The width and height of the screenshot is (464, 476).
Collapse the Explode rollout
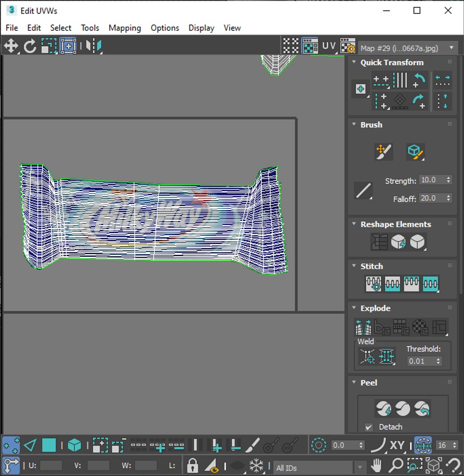(354, 308)
